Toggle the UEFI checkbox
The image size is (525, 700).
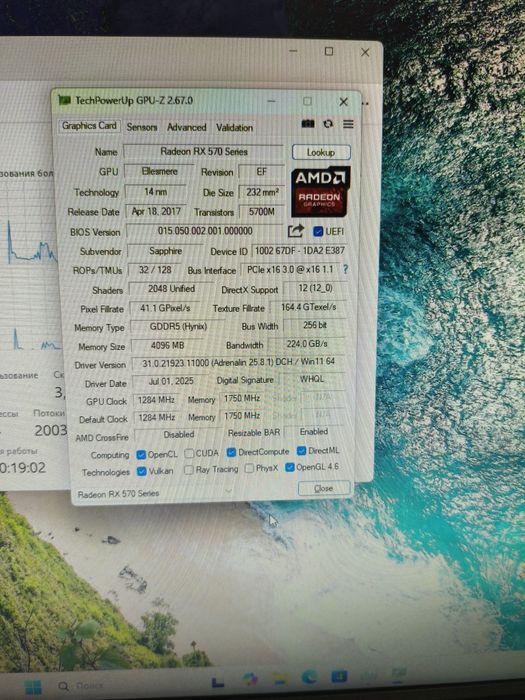click(318, 231)
